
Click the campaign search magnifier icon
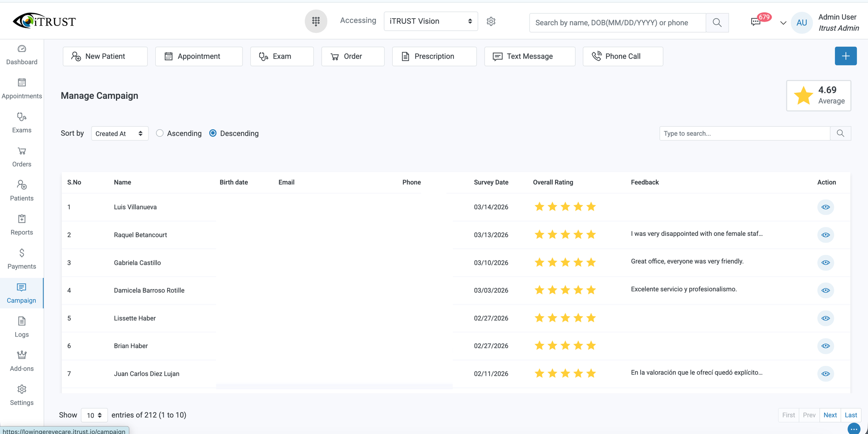click(840, 134)
